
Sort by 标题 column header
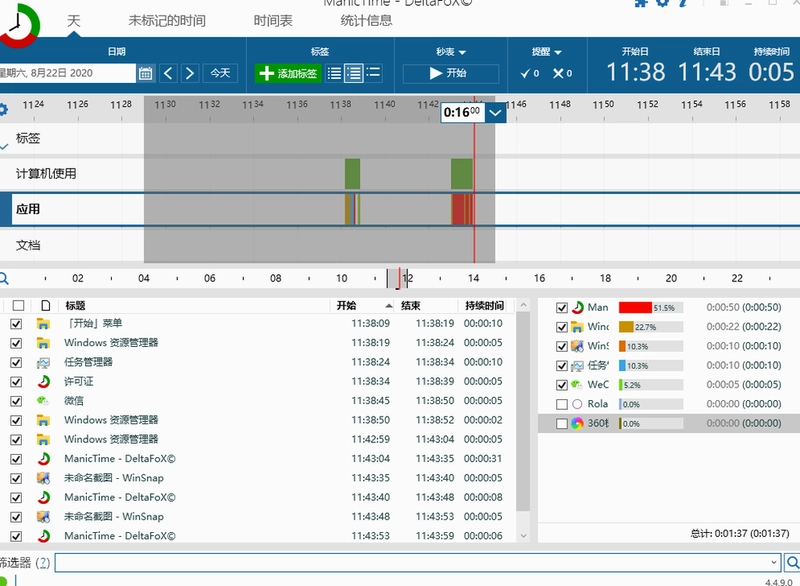(x=76, y=305)
